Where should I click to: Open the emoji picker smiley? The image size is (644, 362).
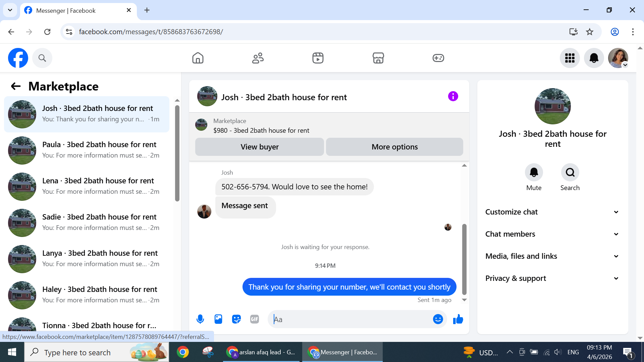click(x=438, y=319)
